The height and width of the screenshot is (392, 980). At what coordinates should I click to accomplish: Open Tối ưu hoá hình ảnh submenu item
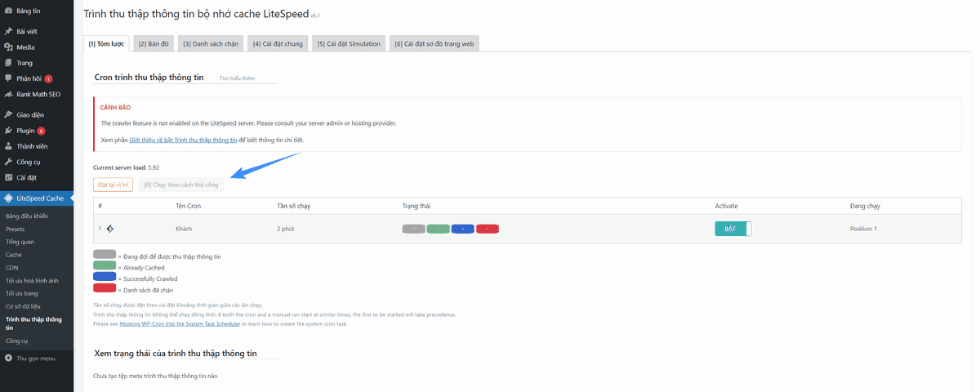coord(33,280)
